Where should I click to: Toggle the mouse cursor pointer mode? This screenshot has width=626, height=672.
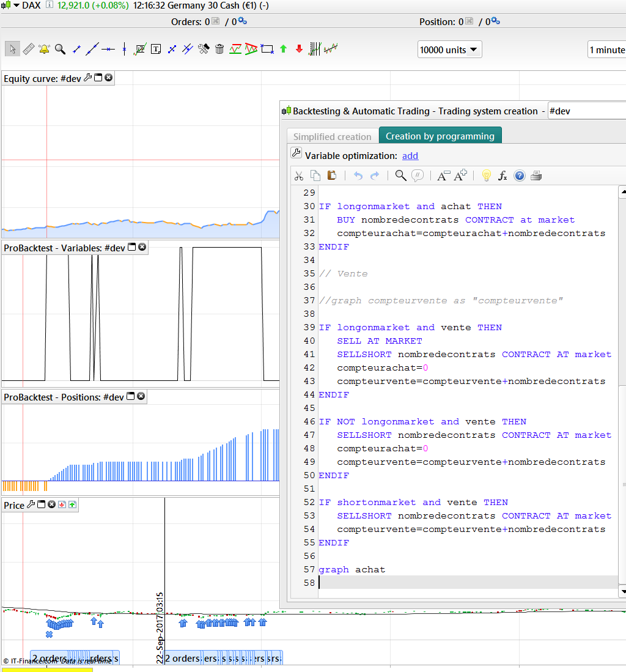click(x=12, y=49)
